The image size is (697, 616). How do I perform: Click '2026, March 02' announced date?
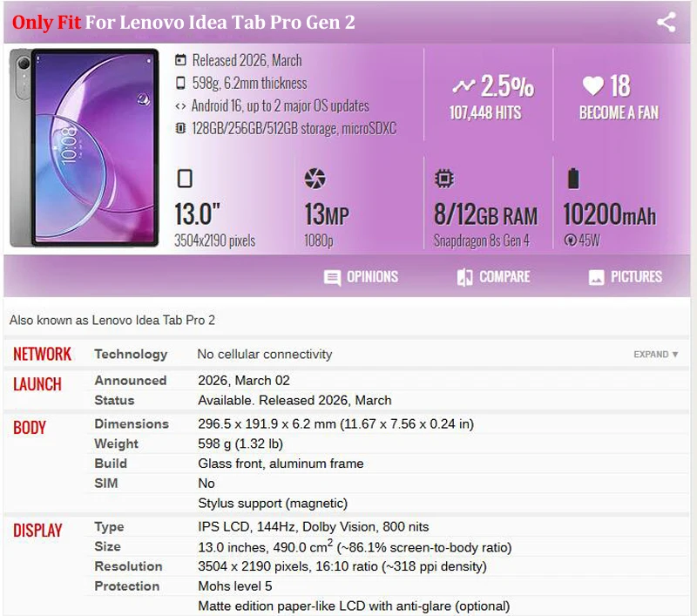(x=244, y=381)
